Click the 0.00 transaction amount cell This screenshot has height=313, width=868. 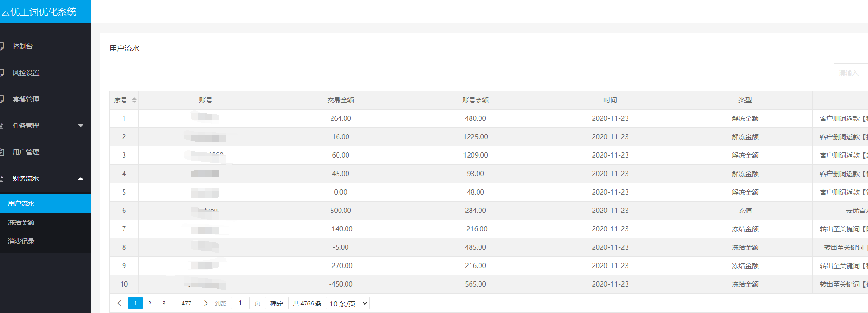(340, 192)
